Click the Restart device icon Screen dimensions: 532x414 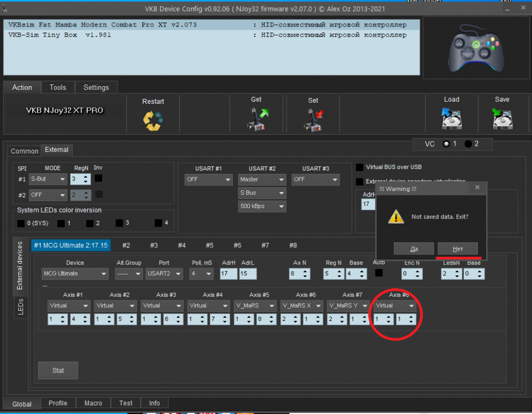[153, 120]
